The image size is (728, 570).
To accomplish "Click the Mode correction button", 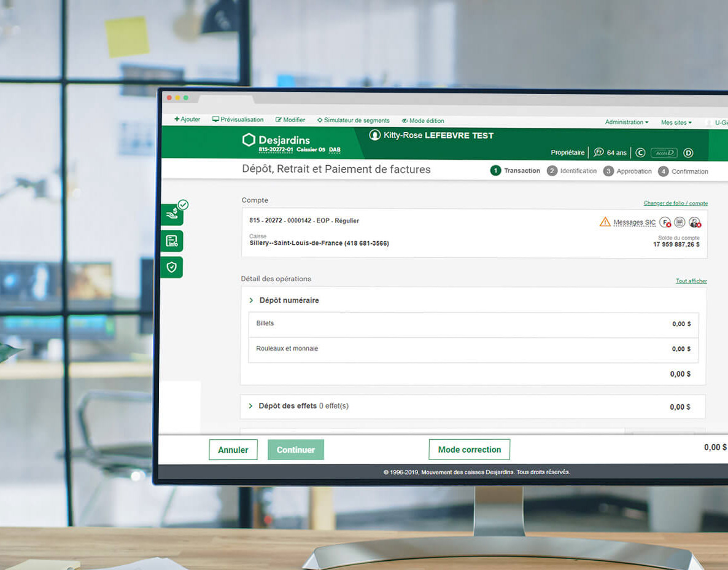I will point(470,449).
